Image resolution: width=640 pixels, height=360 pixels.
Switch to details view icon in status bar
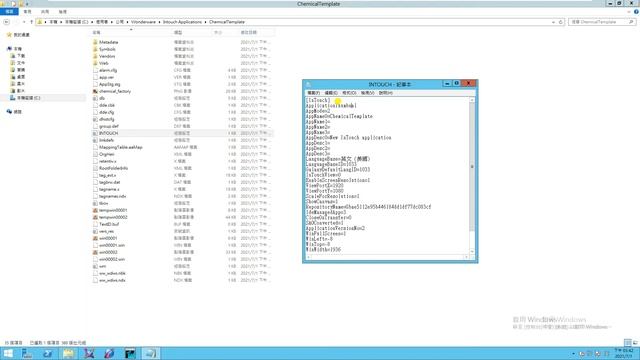point(628,342)
